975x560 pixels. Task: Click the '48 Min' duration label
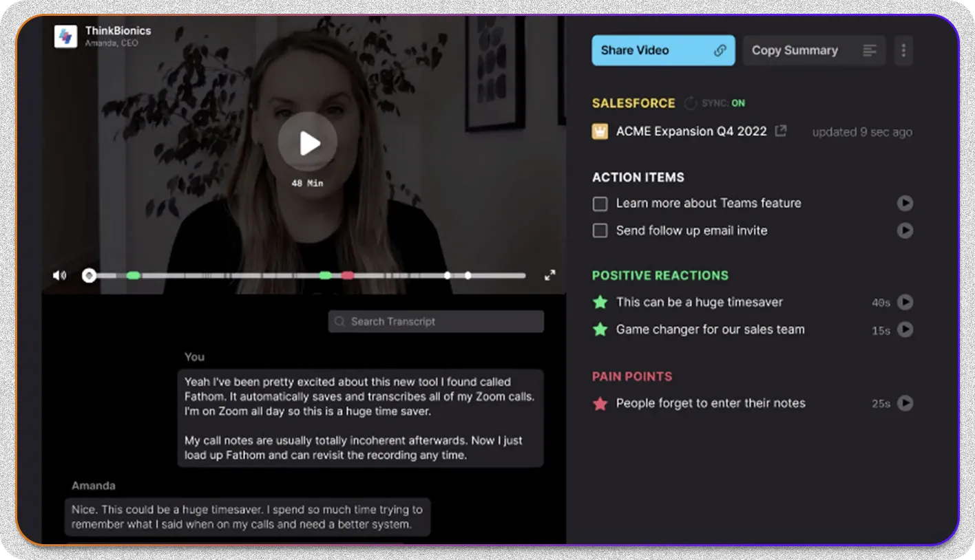[x=307, y=184]
